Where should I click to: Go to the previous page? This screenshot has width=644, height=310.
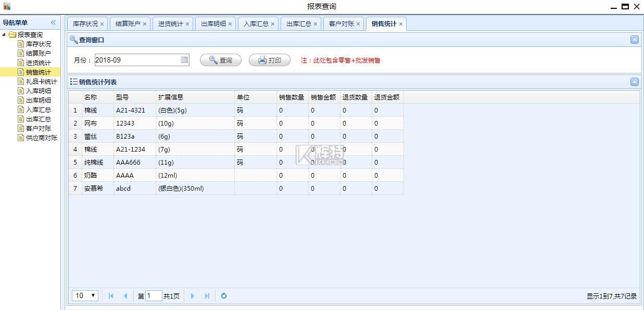(125, 296)
